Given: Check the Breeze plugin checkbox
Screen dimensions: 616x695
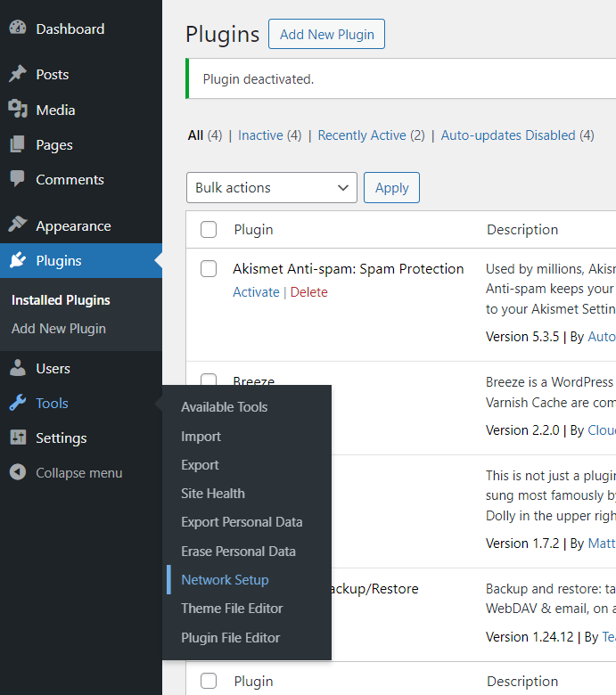Looking at the screenshot, I should 209,379.
